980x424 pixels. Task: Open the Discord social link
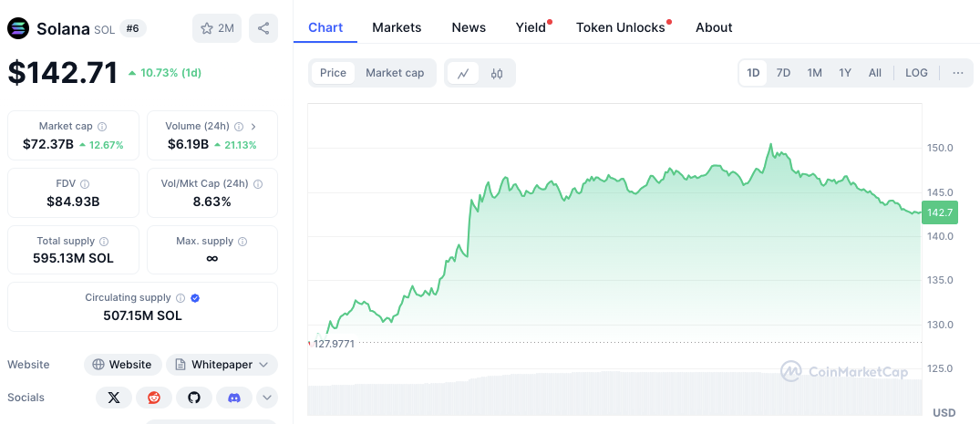point(234,398)
